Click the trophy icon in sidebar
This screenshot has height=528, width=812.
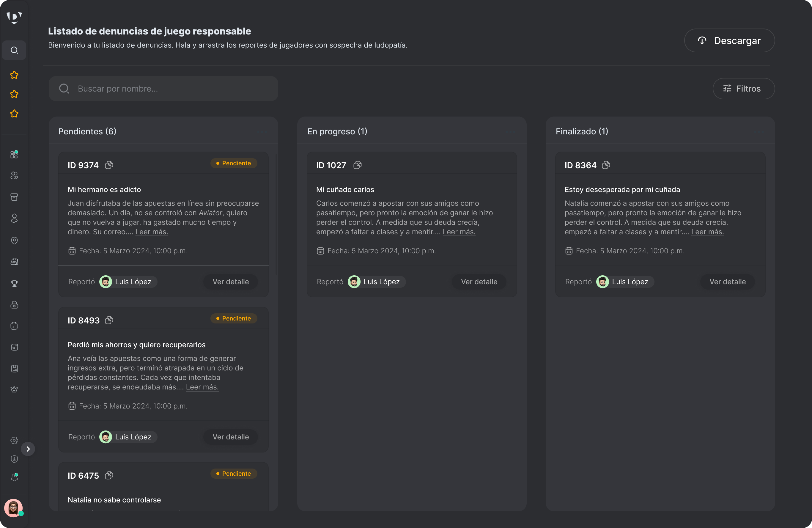(x=14, y=283)
